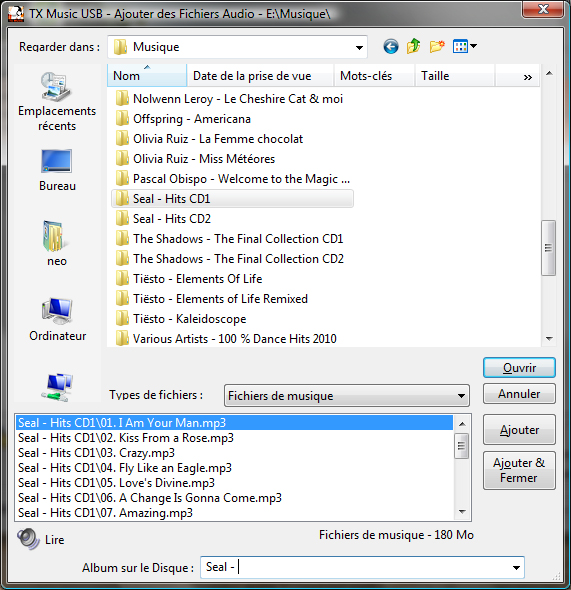
Task: Sort list by Nom column header
Action: point(147,76)
